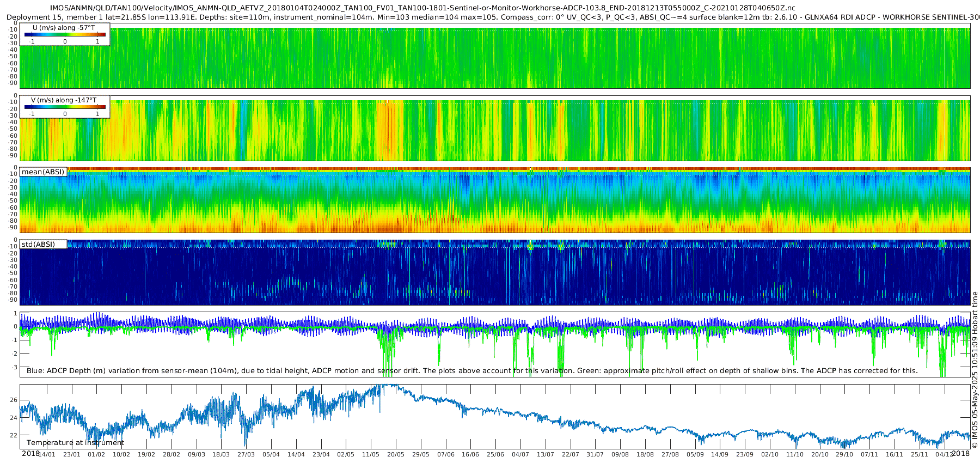Click the NetCDF file path title at top
This screenshot has height=463, width=980.
coord(422,8)
